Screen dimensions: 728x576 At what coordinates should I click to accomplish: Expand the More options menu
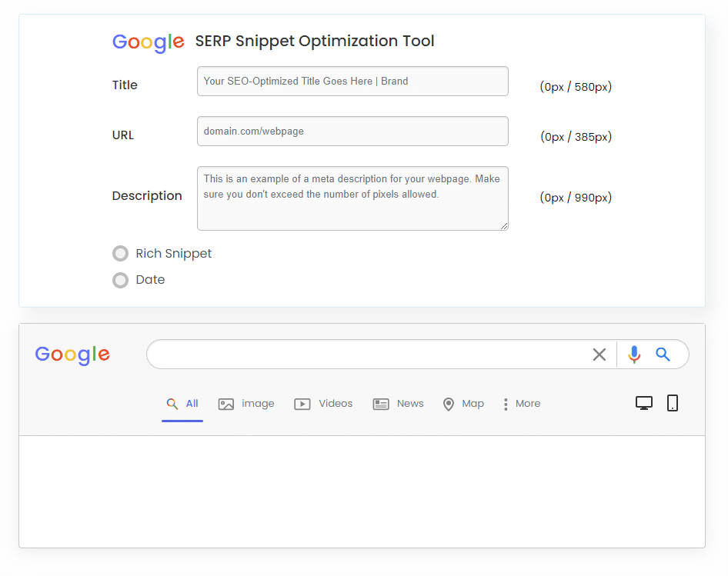(522, 404)
